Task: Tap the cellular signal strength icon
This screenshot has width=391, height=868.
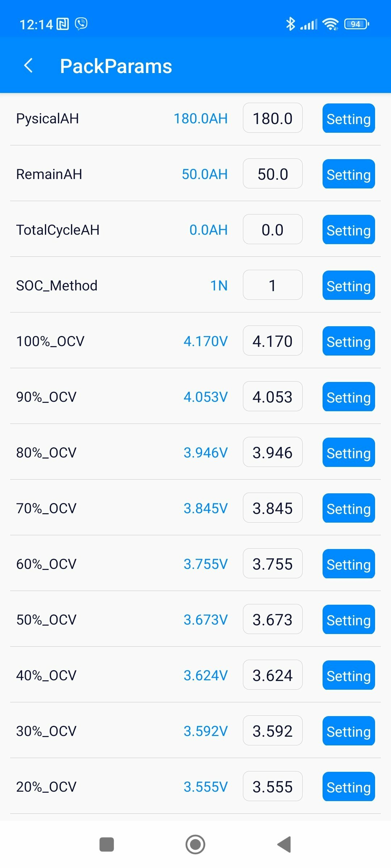Action: [x=309, y=24]
